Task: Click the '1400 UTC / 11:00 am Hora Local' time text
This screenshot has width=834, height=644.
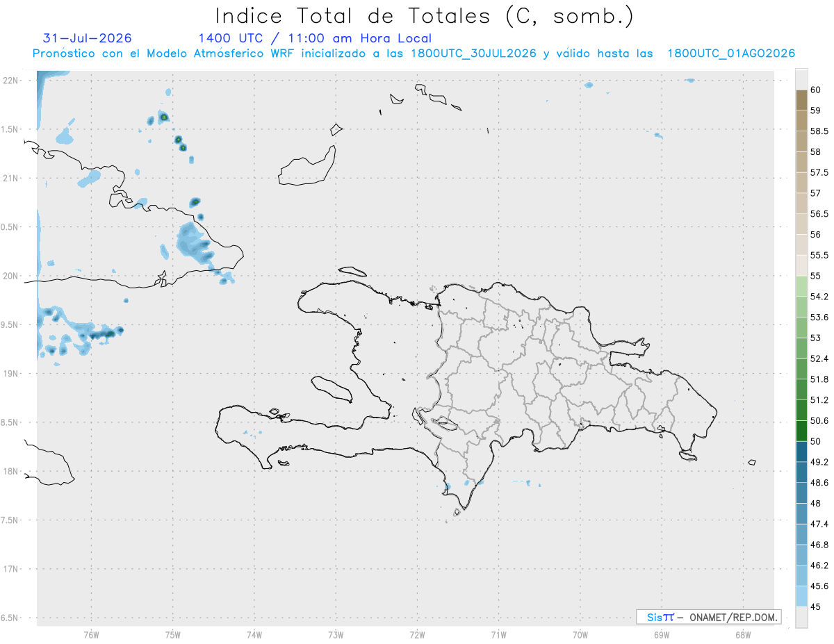Action: tap(315, 38)
